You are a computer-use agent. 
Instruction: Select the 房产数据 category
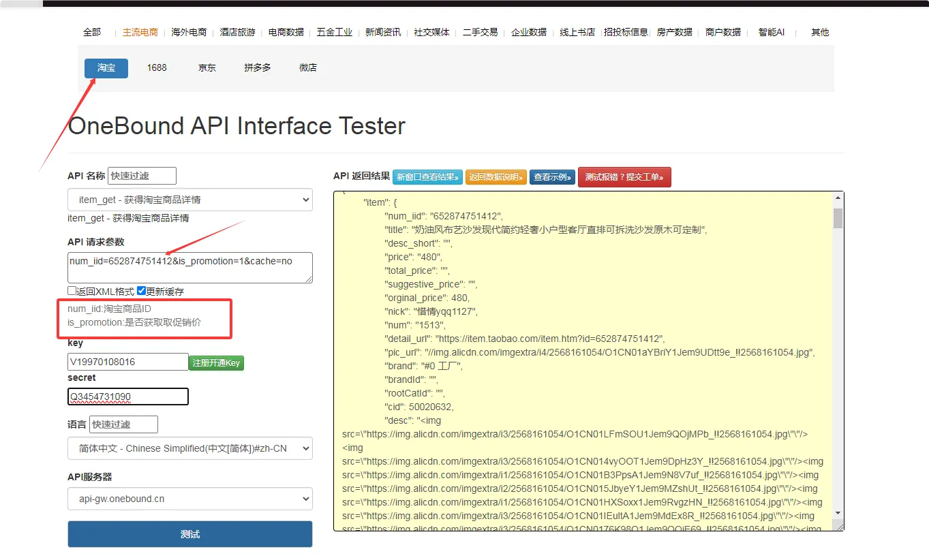675,32
